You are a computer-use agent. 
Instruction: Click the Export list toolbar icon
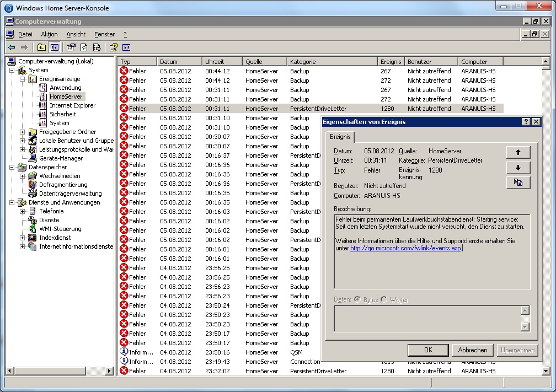pyautogui.click(x=97, y=47)
